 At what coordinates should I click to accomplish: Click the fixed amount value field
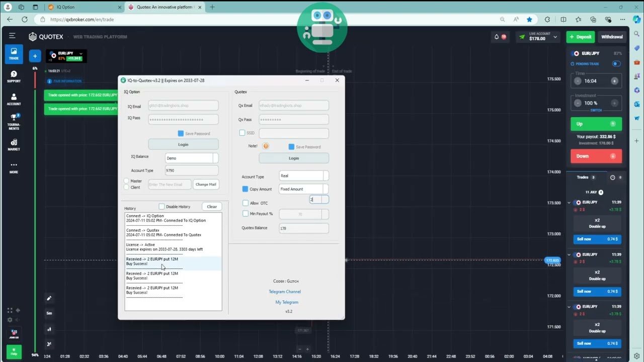tap(318, 200)
